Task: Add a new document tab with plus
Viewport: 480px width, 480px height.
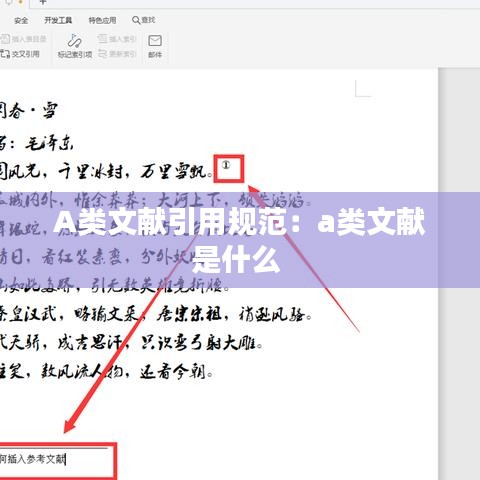Action: 42,2
